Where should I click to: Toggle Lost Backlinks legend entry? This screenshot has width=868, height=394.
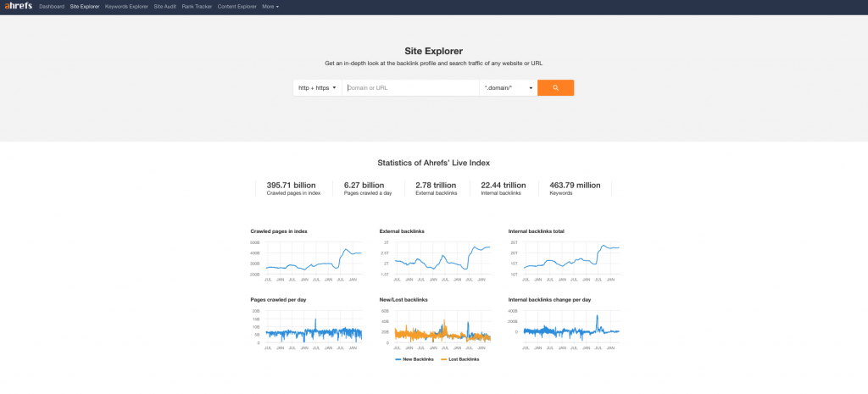459,359
